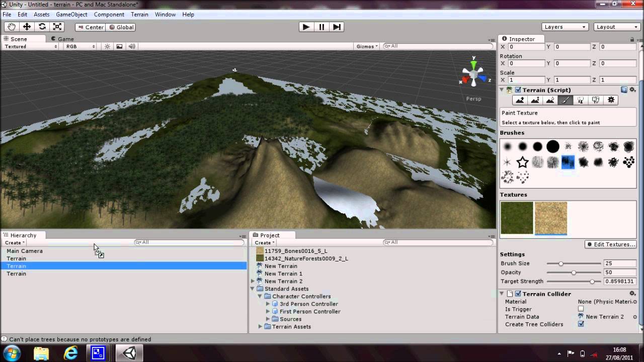Toggle scene lighting sun icon
Viewport: 644px width, 362px height.
coord(107,46)
